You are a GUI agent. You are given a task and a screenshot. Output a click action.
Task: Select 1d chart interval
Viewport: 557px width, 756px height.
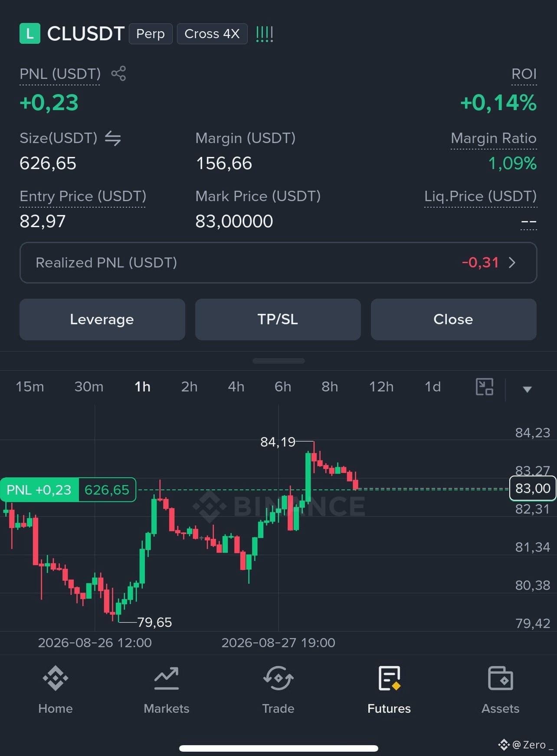tap(432, 387)
